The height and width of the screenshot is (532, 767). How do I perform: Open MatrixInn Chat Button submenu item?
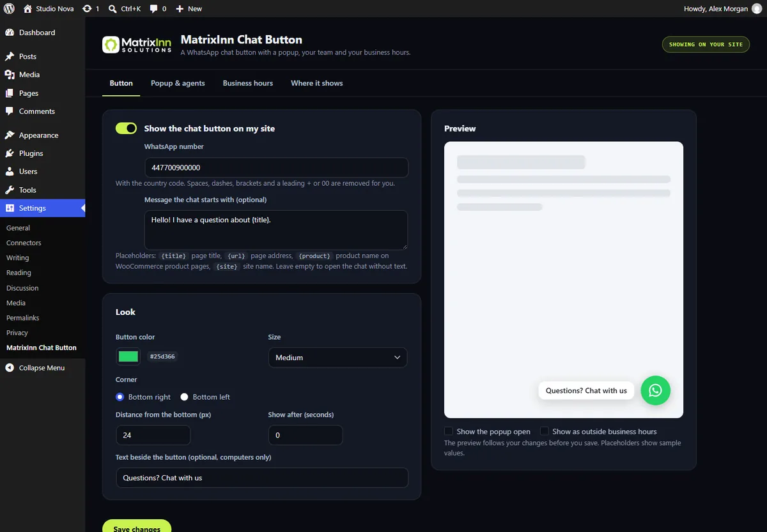click(42, 348)
